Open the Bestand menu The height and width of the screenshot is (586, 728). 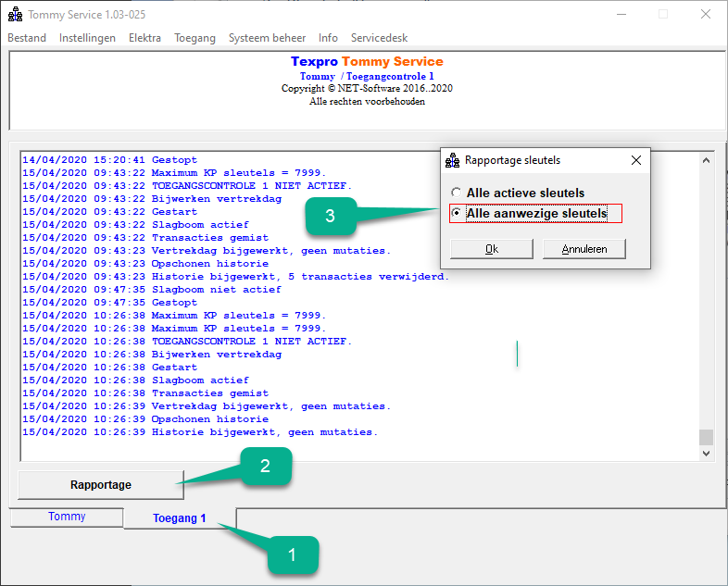27,38
